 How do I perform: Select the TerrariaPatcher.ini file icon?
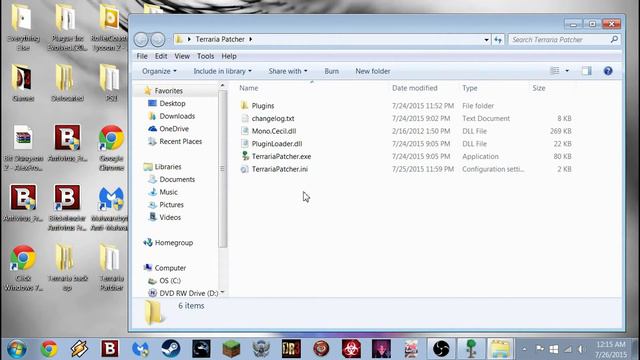244,169
